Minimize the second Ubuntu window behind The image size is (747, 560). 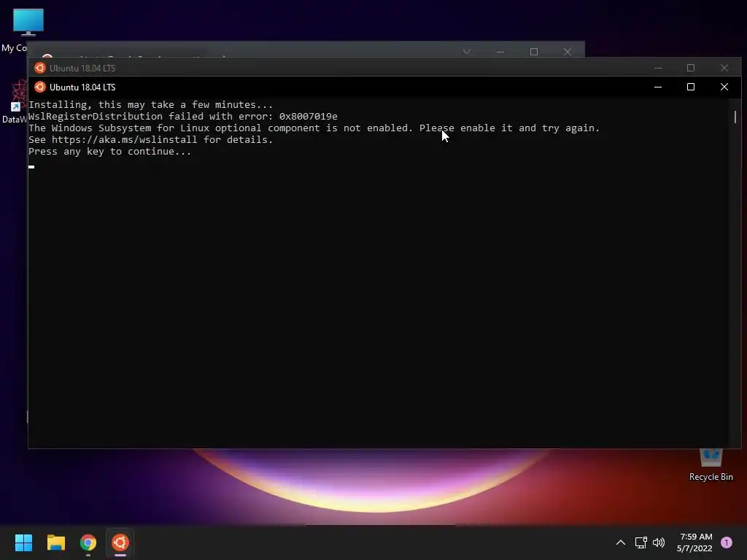[658, 68]
